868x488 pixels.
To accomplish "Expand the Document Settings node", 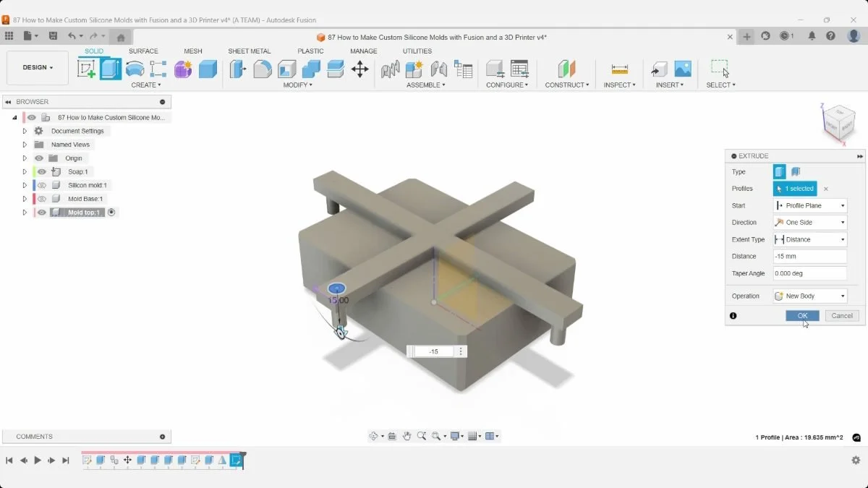I will tap(25, 131).
